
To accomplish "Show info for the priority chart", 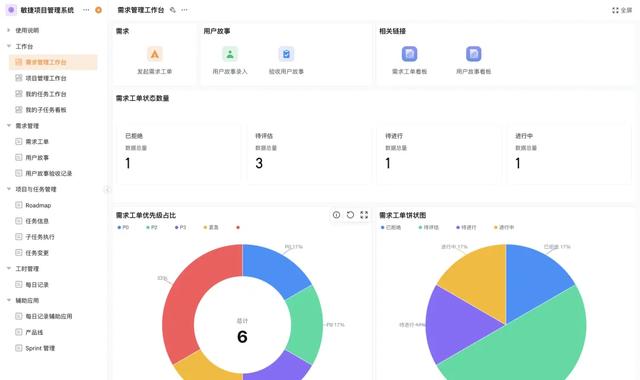I will point(336,215).
